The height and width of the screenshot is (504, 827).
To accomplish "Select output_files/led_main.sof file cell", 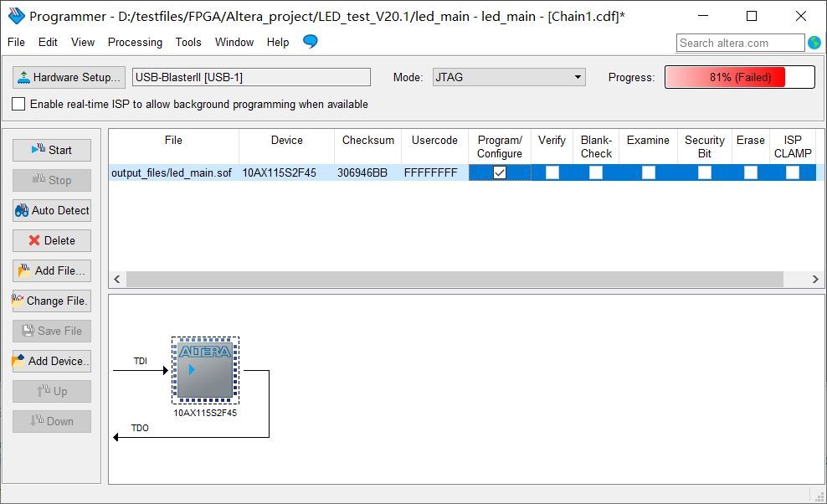I will (172, 172).
